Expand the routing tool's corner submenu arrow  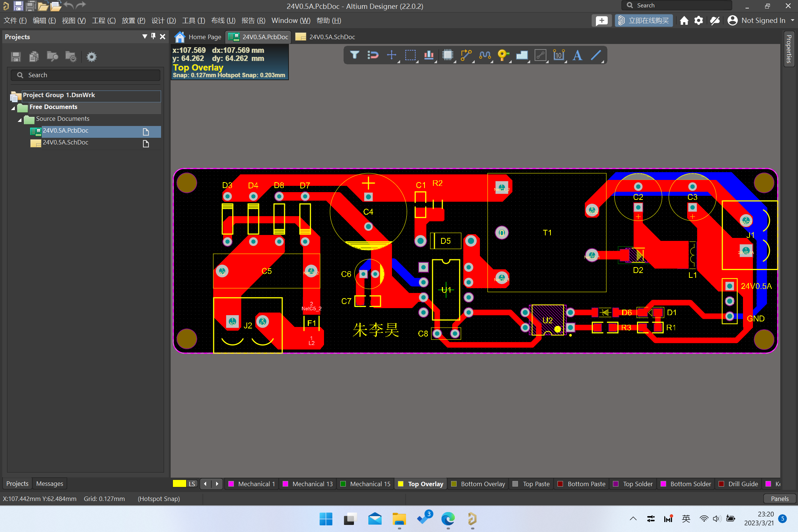click(x=473, y=61)
